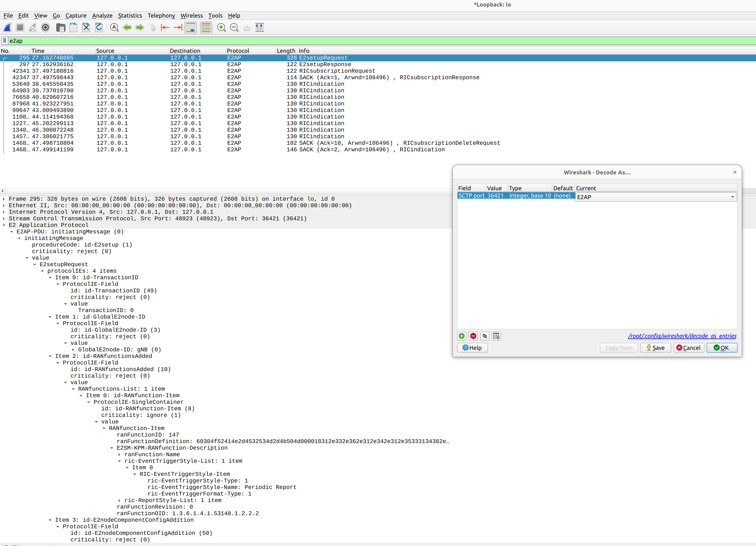The image size is (756, 546).
Task: Collapse protocolIEs: 4 items node
Action: pos(42,271)
